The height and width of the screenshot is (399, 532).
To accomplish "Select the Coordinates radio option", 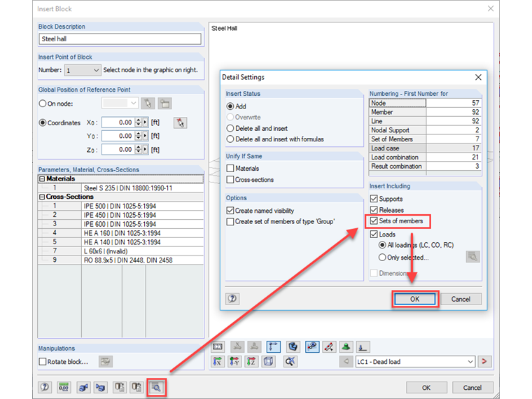I will tap(43, 122).
